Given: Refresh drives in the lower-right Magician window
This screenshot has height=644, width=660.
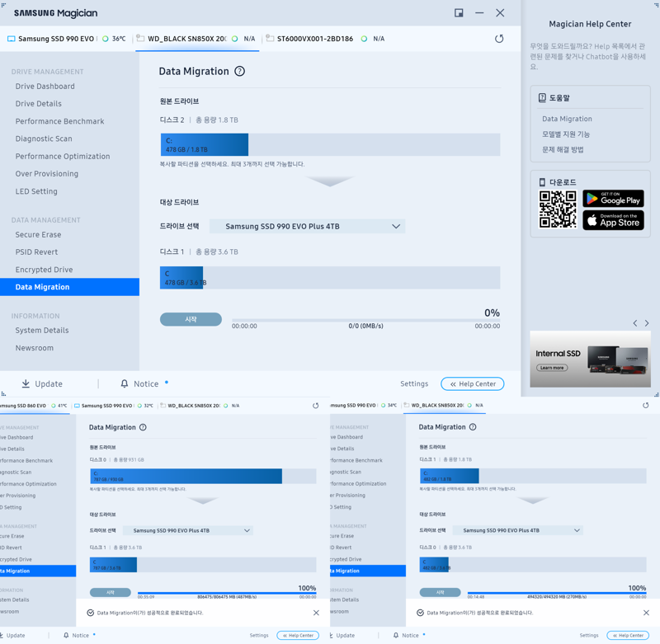Looking at the screenshot, I should pos(646,406).
